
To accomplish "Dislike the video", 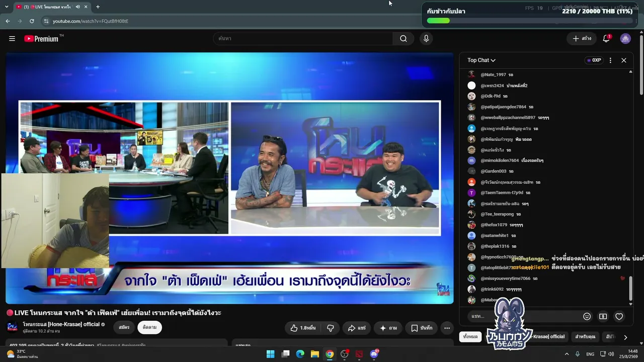I will [x=331, y=328].
